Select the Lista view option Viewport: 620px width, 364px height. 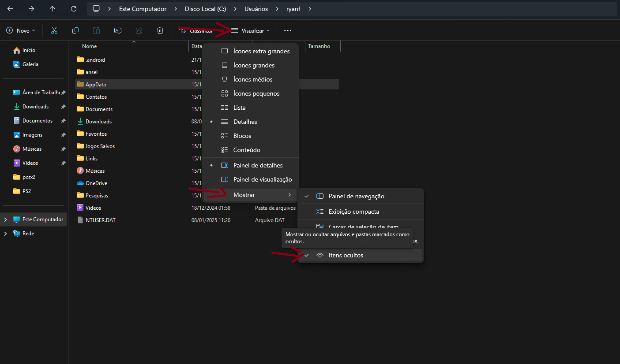[x=240, y=108]
